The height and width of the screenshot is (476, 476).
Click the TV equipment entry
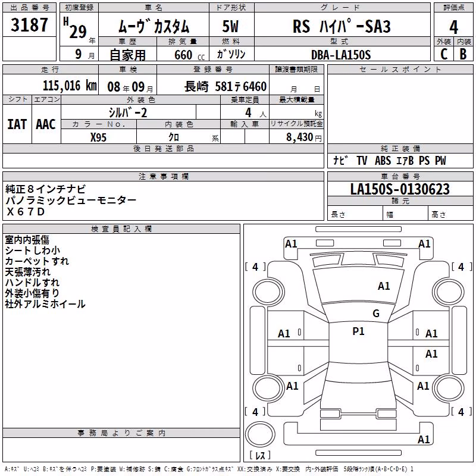pos(362,160)
